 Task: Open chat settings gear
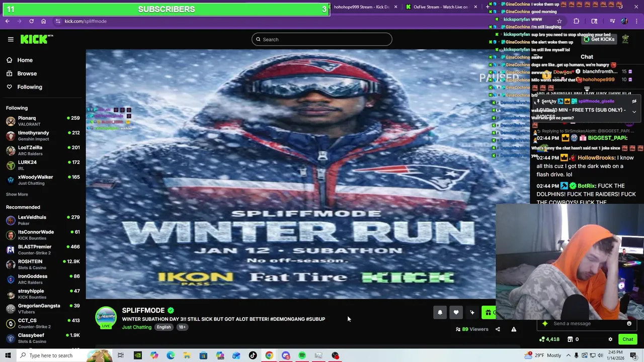pos(610,339)
